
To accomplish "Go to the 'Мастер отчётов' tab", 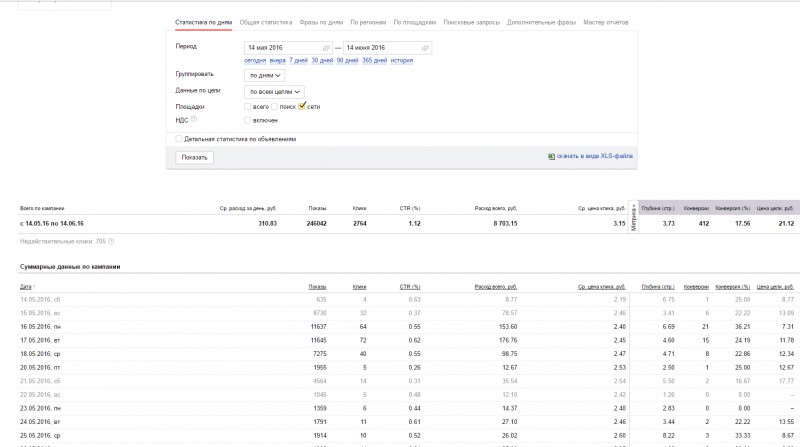I will pos(606,21).
